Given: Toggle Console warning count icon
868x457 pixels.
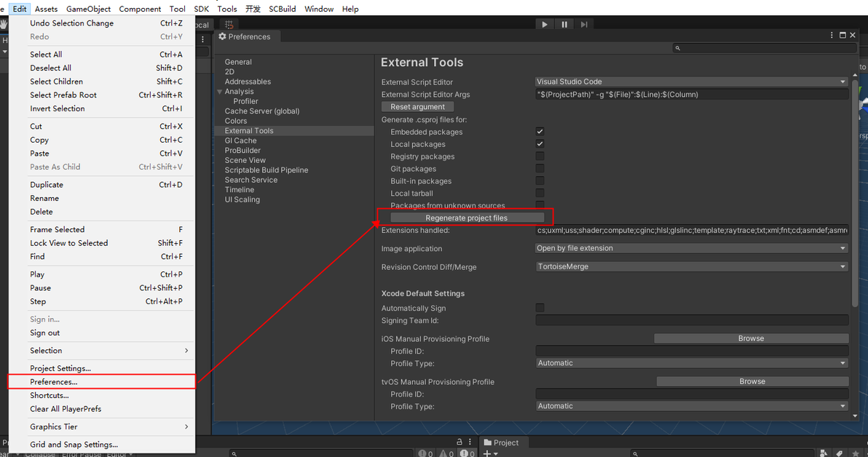Looking at the screenshot, I should coord(446,453).
